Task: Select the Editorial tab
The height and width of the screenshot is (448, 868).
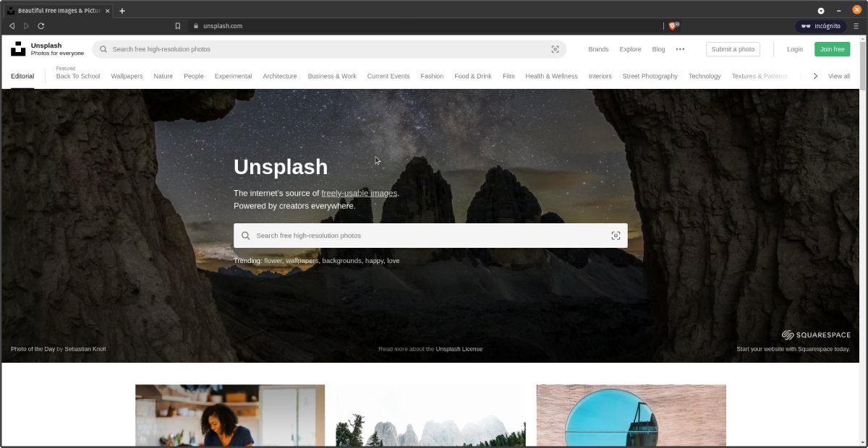Action: tap(22, 76)
